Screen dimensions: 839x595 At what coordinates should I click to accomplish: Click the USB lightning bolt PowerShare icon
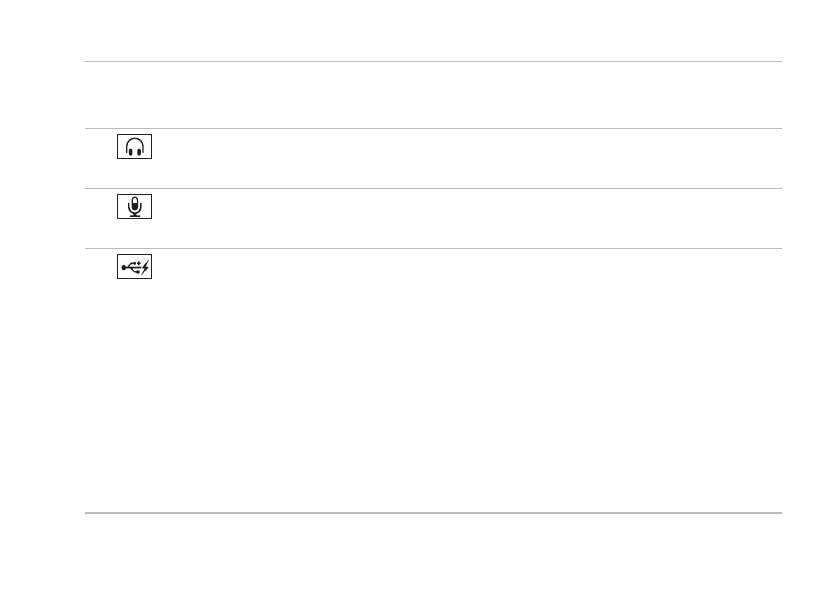(x=135, y=268)
